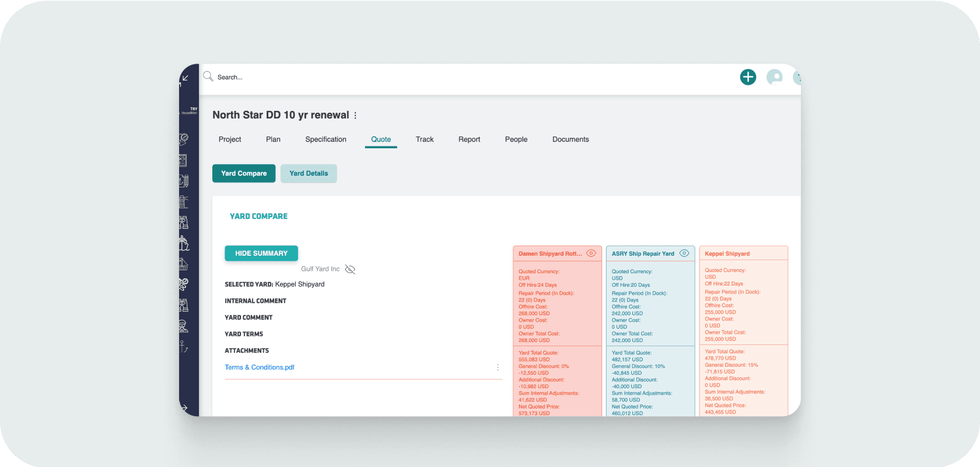Click the search magnifier icon
Viewport: 980px width, 467px height.
208,76
